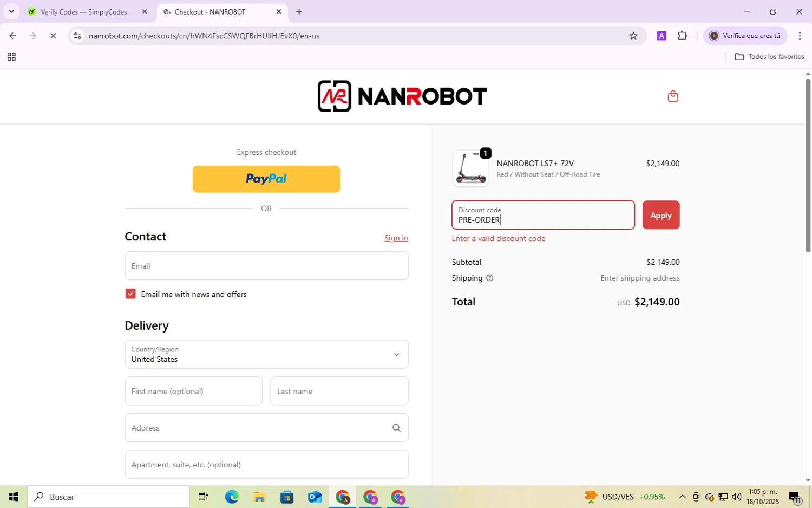
Task: Click the taskbar clock and date
Action: tap(762, 497)
